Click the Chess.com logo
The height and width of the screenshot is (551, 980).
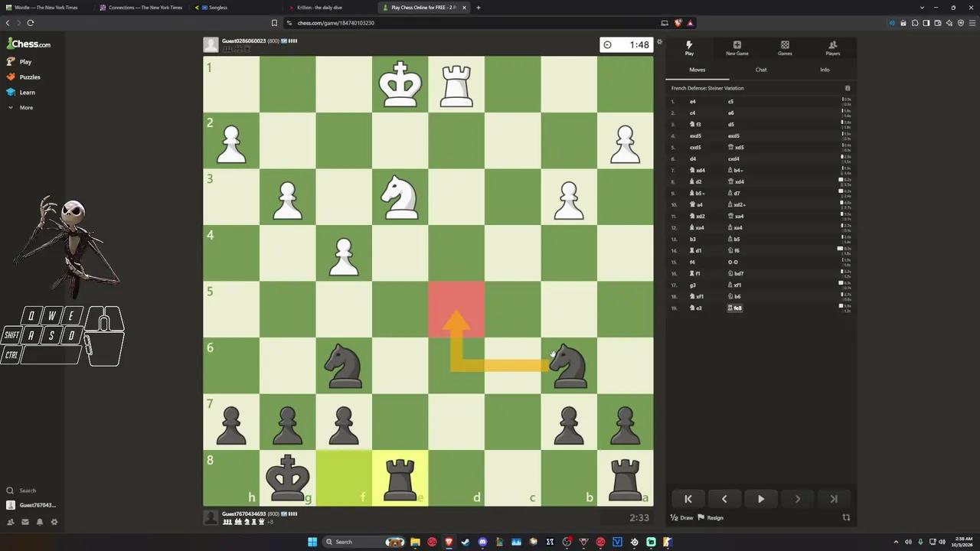[x=28, y=44]
